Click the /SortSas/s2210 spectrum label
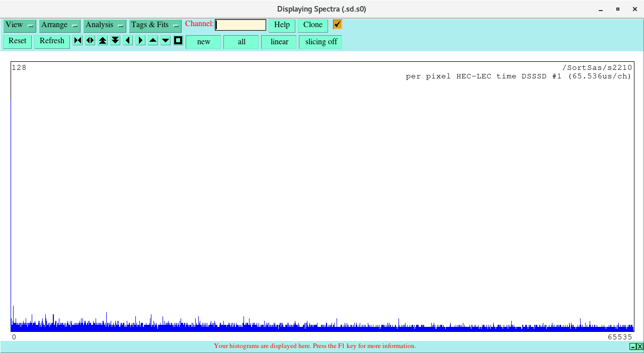This screenshot has height=353, width=644. [597, 68]
